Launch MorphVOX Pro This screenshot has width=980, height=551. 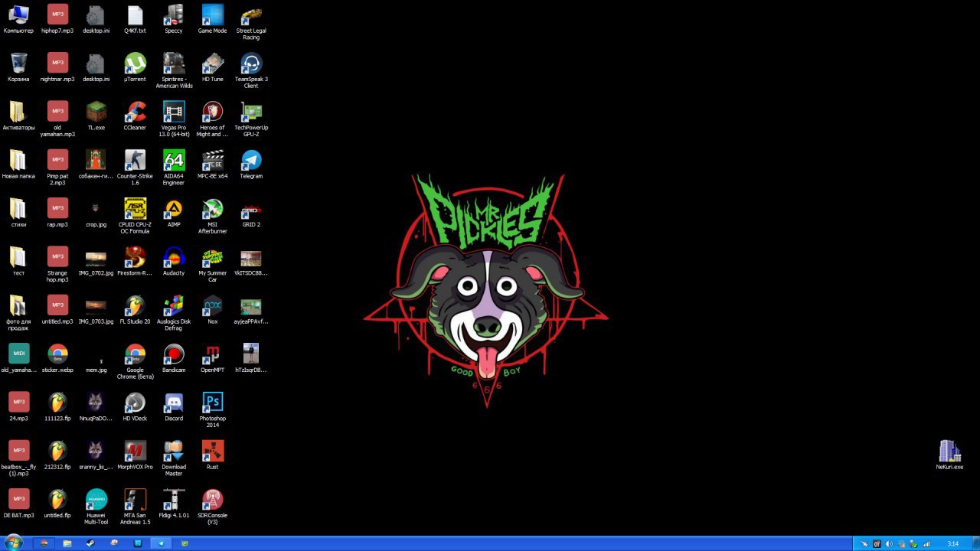click(135, 455)
